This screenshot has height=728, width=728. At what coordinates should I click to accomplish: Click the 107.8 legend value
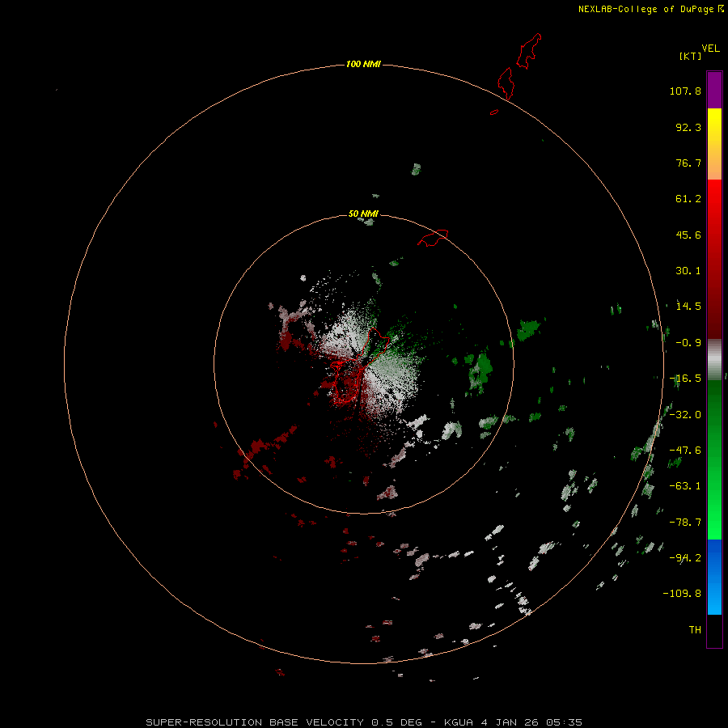(x=685, y=91)
